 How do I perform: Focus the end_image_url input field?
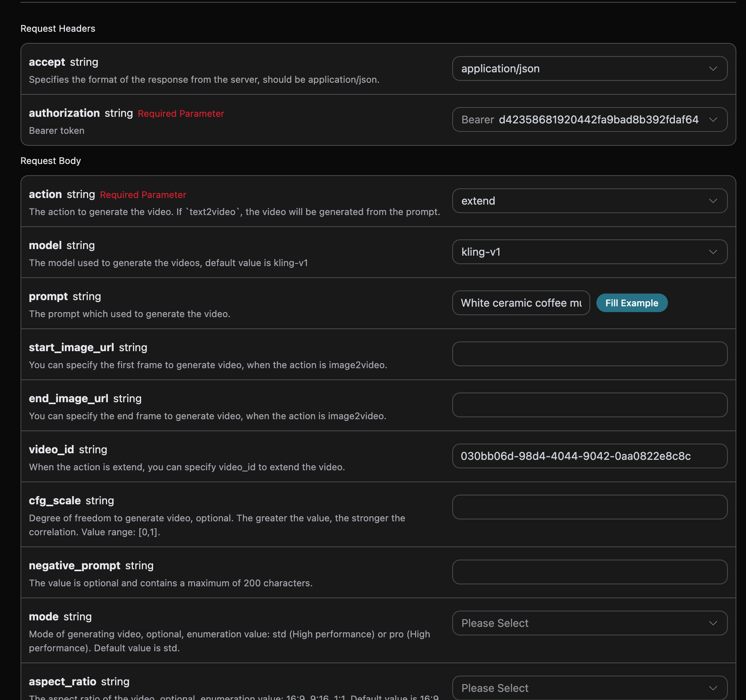[x=589, y=405]
